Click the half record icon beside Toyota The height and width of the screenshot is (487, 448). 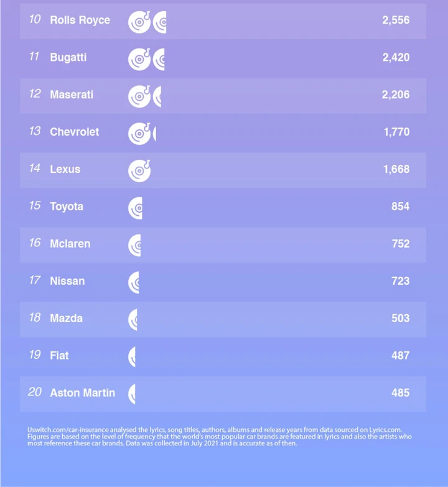point(135,208)
